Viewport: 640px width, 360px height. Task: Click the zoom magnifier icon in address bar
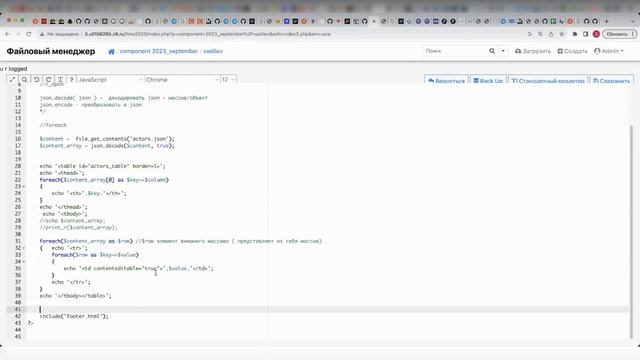540,34
